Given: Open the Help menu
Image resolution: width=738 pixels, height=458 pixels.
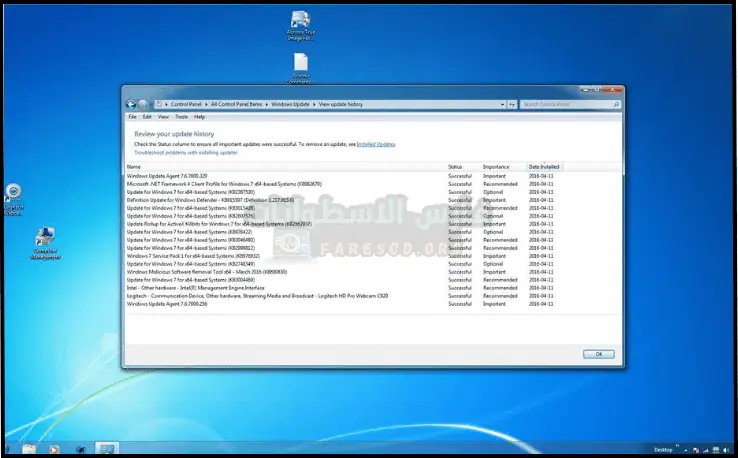Looking at the screenshot, I should [199, 117].
